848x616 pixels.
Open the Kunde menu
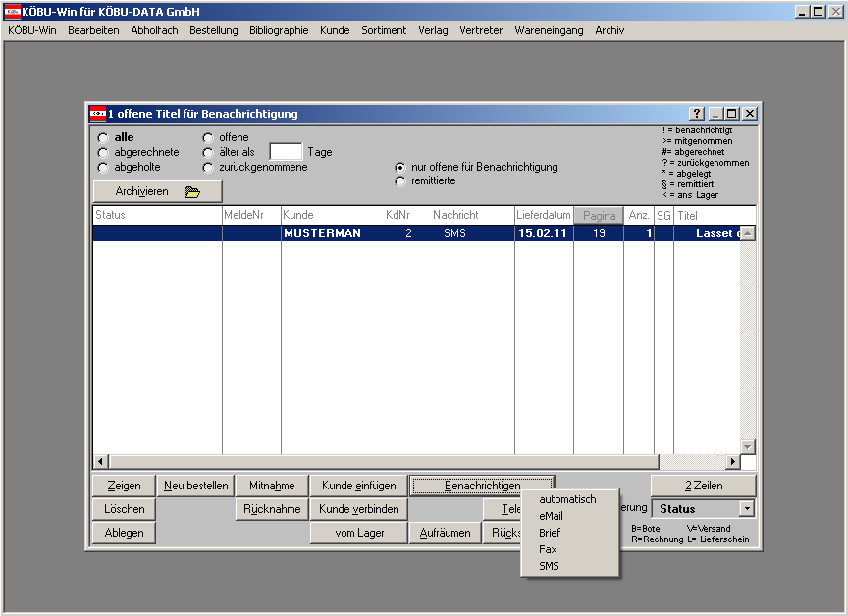pos(335,30)
